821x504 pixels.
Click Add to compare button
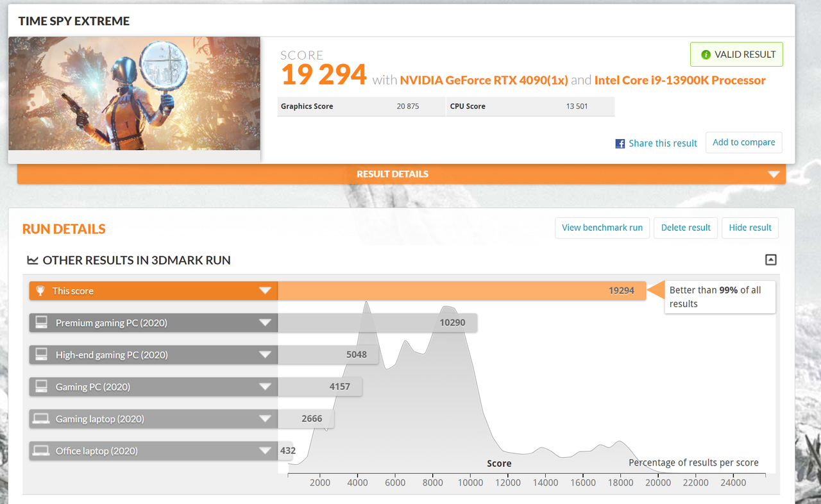[x=744, y=142]
